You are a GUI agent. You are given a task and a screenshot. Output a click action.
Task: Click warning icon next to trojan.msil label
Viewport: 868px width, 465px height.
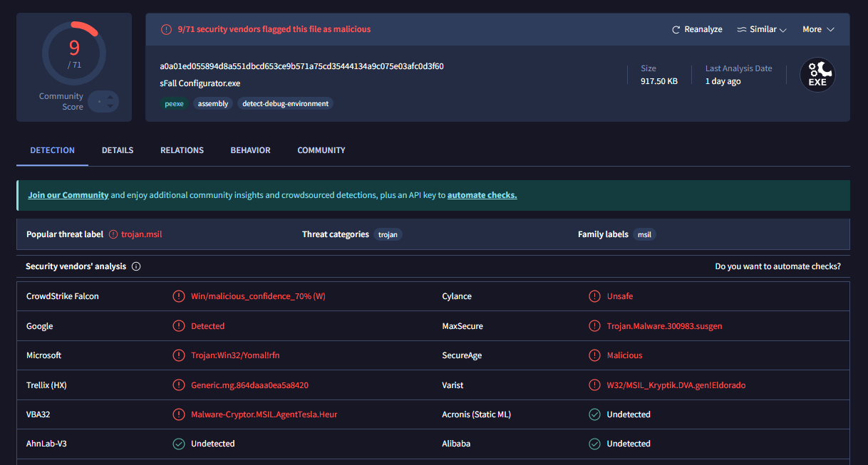click(113, 234)
